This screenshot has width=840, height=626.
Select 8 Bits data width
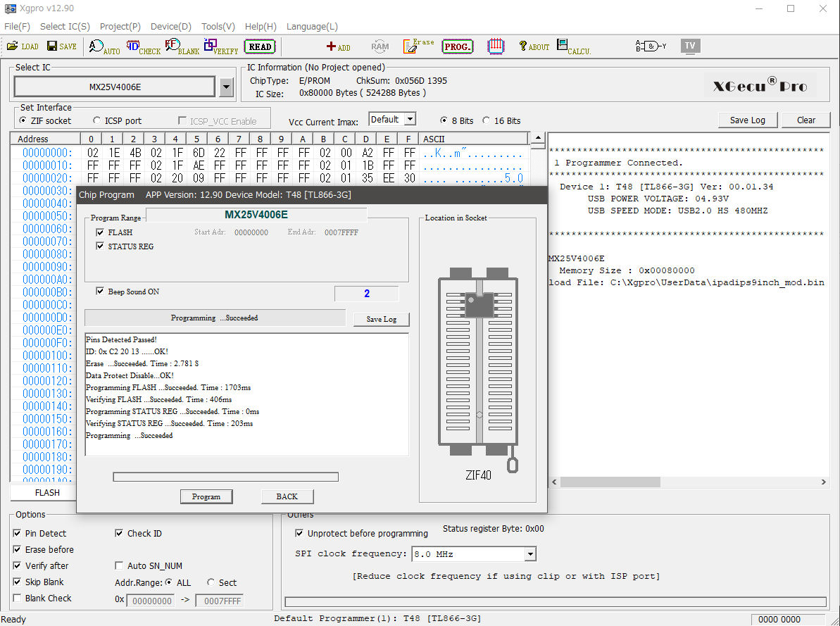click(444, 120)
